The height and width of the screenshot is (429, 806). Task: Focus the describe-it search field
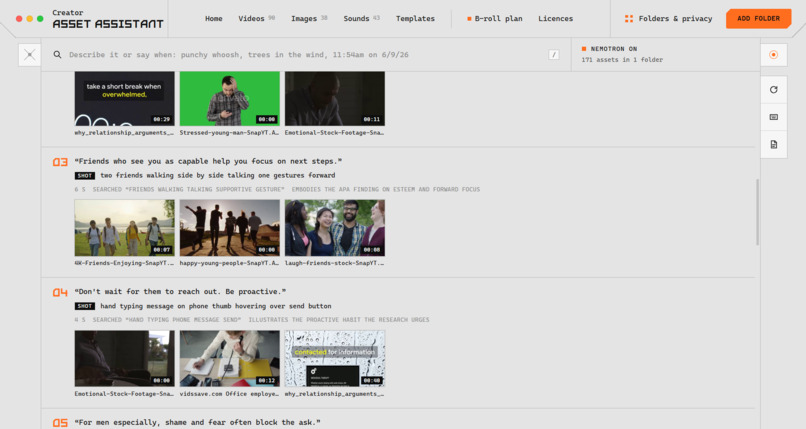(x=306, y=54)
